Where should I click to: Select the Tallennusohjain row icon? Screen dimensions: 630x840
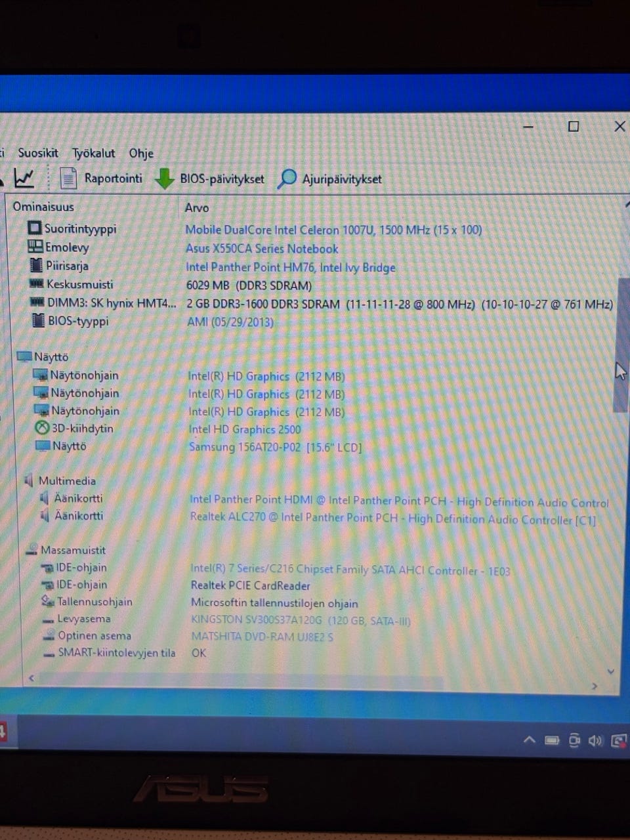click(47, 601)
